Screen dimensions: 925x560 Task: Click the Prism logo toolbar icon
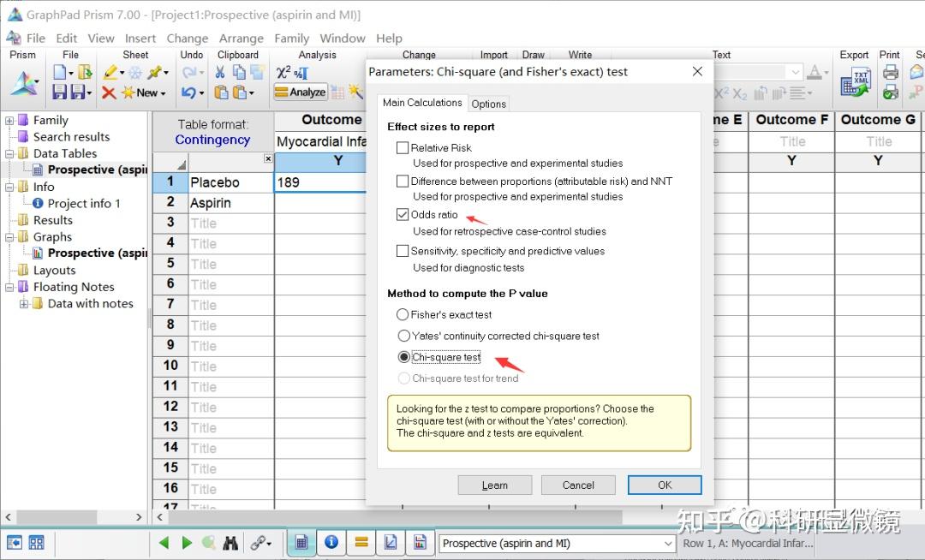coord(24,84)
